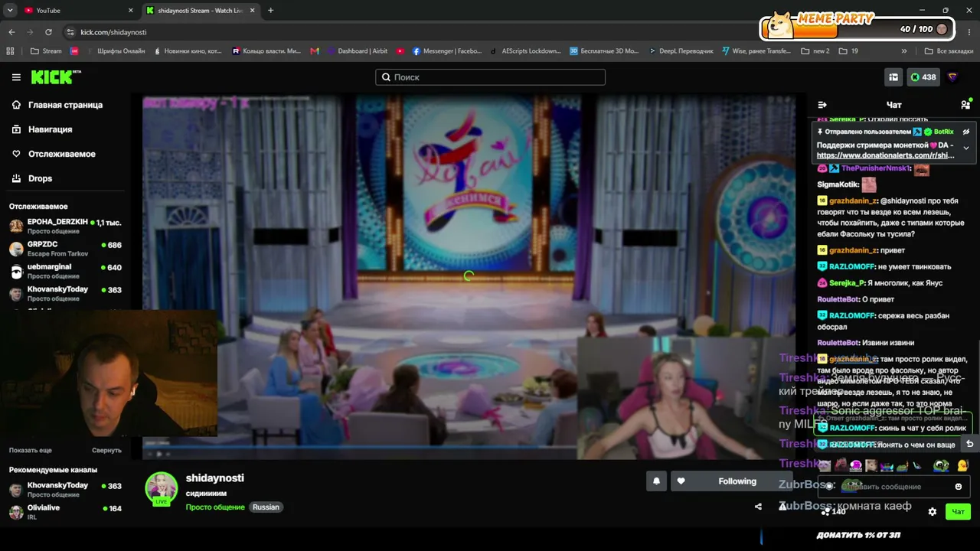
Task: Open the user profile avatar menu
Action: click(x=952, y=77)
